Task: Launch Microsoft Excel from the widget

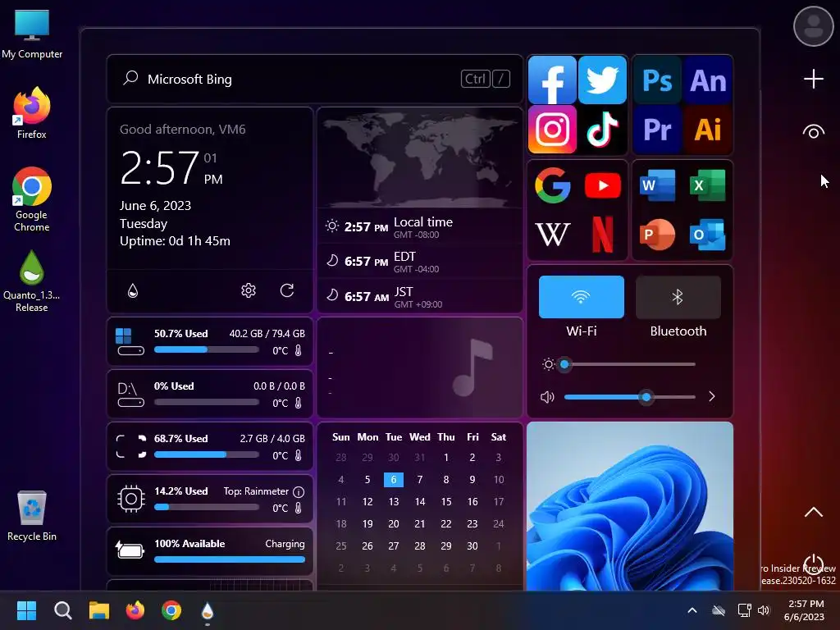Action: click(x=708, y=185)
